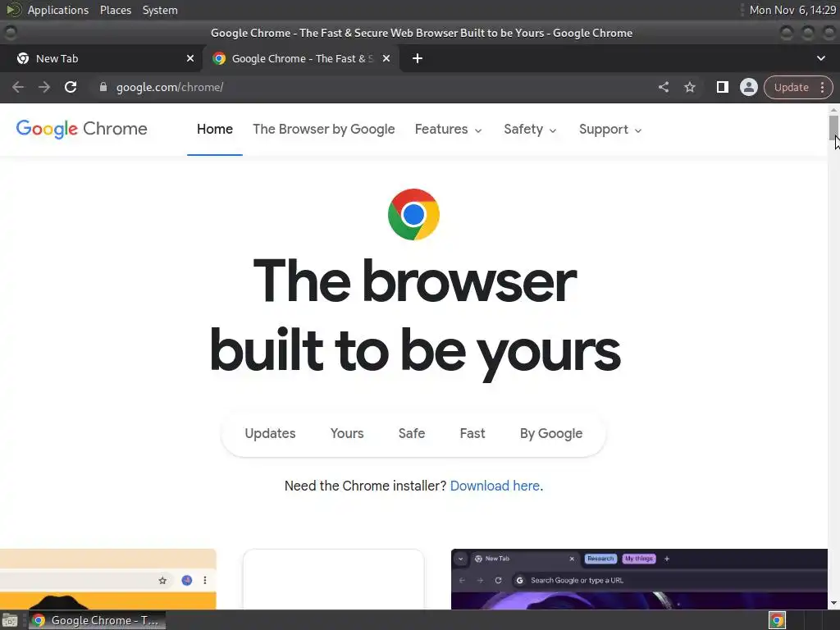This screenshot has width=840, height=630.
Task: Close the Google Chrome tab
Action: 386,58
